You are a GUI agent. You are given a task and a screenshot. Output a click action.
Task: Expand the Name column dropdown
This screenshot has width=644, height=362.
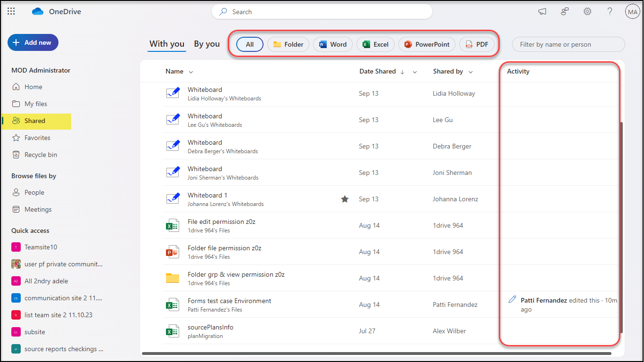191,72
